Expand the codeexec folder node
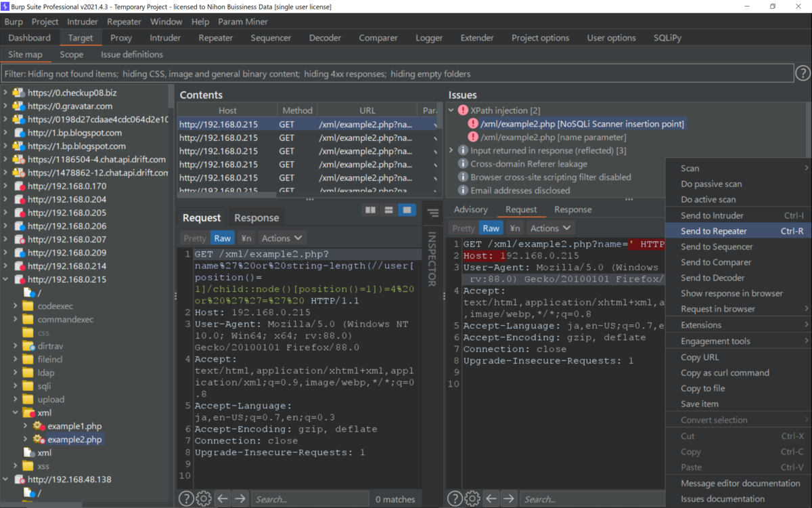The height and width of the screenshot is (508, 812). [x=16, y=306]
